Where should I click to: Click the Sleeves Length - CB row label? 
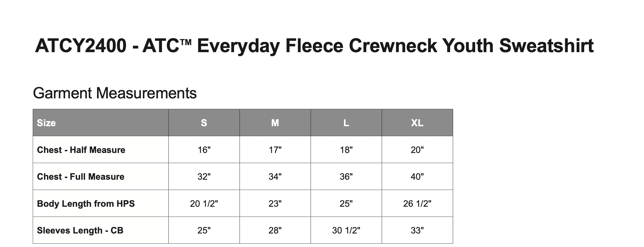(80, 230)
